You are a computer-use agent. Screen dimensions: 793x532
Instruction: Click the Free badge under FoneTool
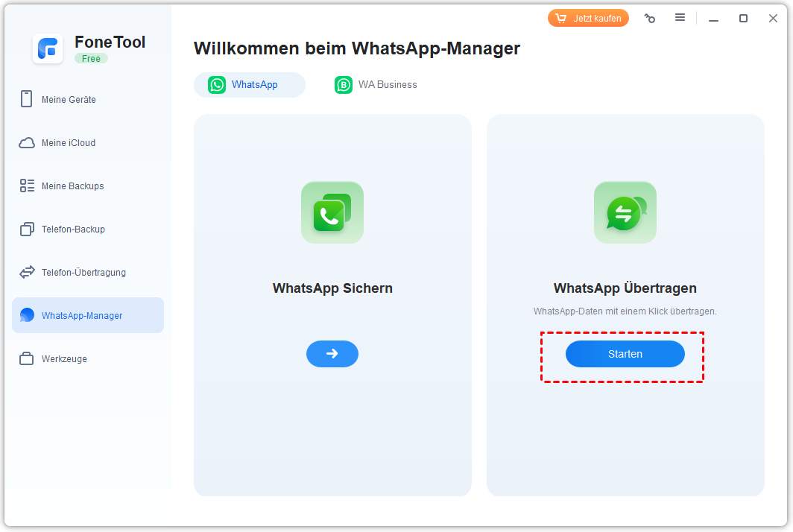coord(91,59)
